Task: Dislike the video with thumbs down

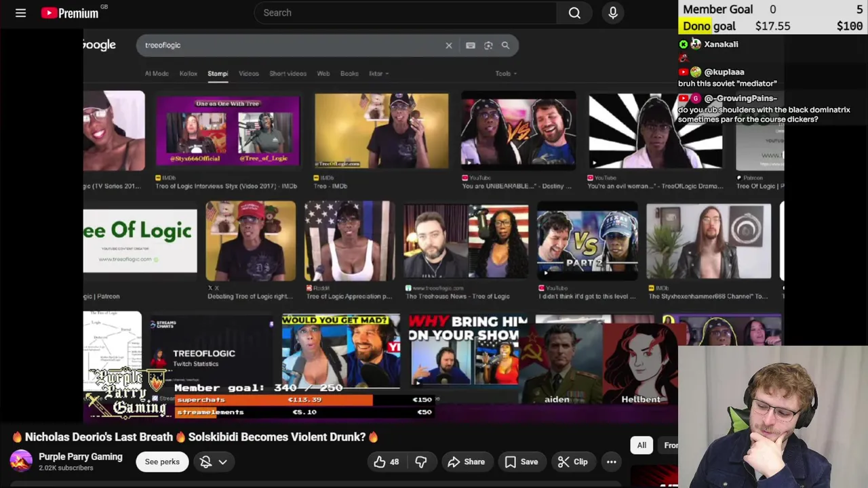Action: (421, 462)
